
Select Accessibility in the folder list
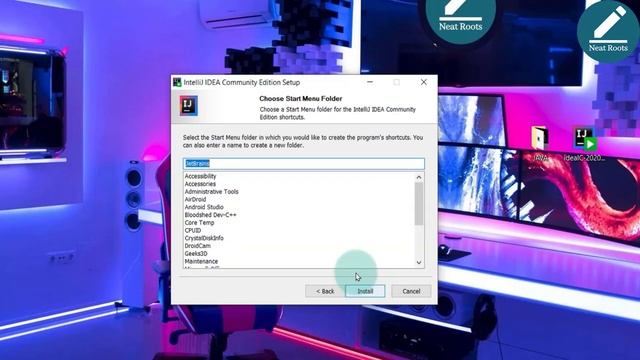coord(200,176)
